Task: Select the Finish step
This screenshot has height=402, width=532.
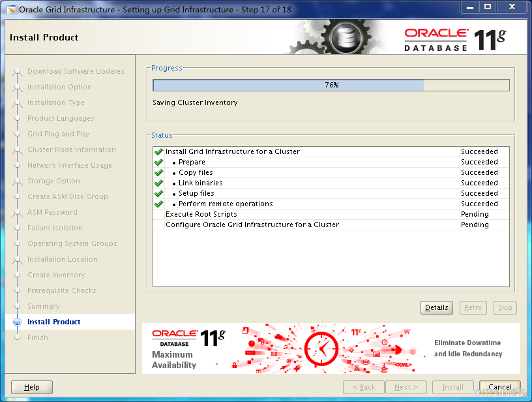Action: pyautogui.click(x=38, y=337)
